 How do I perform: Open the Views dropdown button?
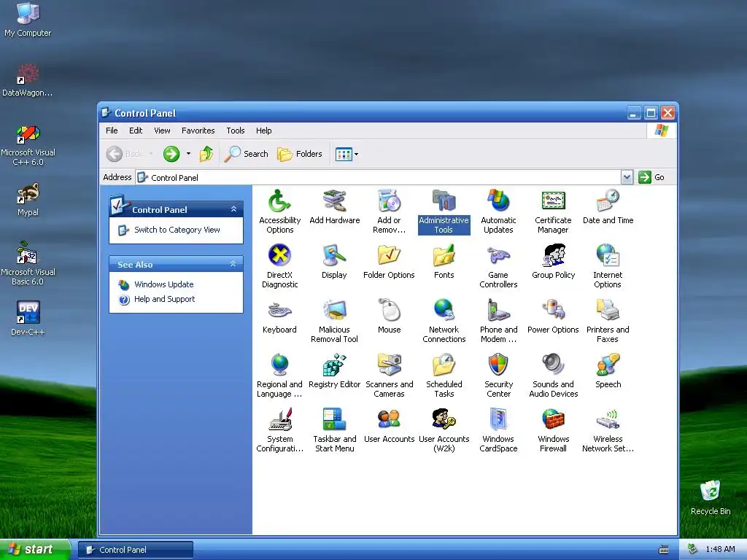pos(347,154)
